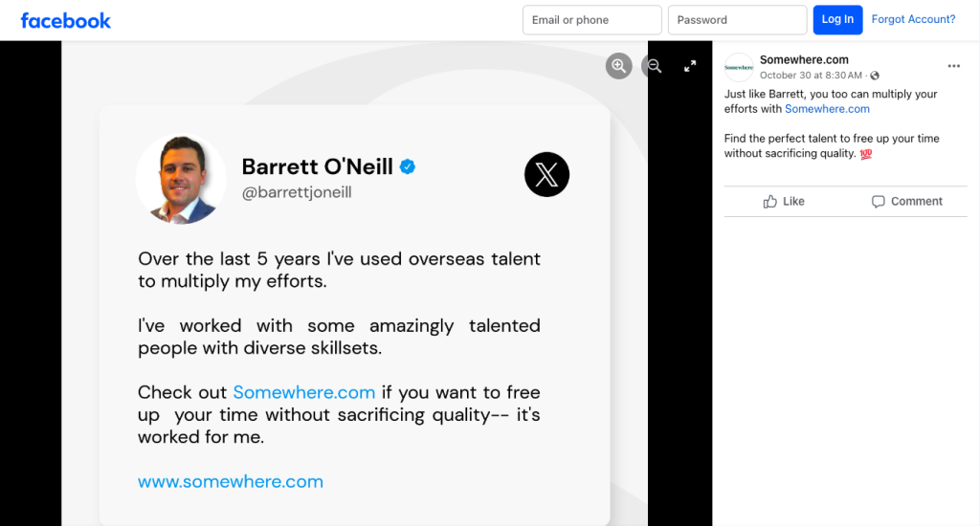This screenshot has height=526, width=980.
Task: Focus the Password field
Action: 737,20
